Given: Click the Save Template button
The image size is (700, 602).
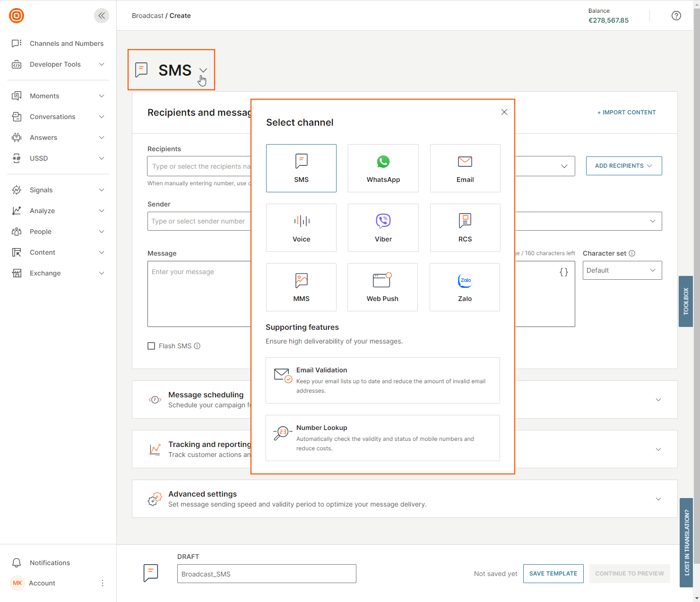Looking at the screenshot, I should [x=553, y=574].
